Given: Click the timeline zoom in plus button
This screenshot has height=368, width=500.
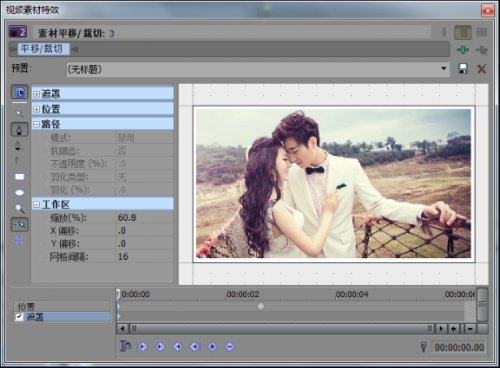Looking at the screenshot, I should coord(453,329).
